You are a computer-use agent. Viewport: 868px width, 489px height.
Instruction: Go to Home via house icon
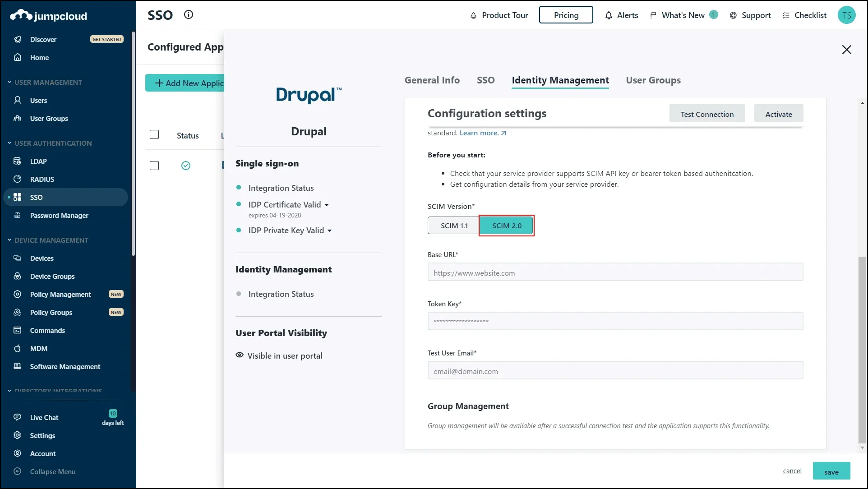point(18,57)
